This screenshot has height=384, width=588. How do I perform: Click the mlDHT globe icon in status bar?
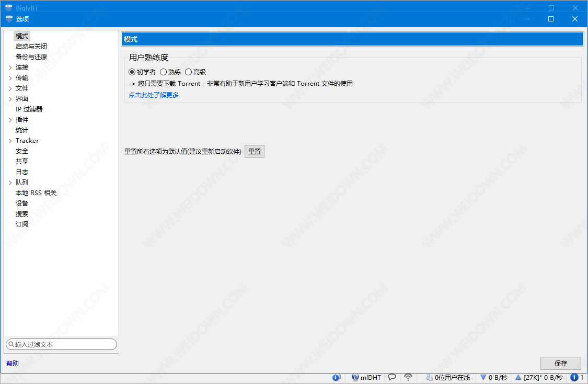coord(355,377)
